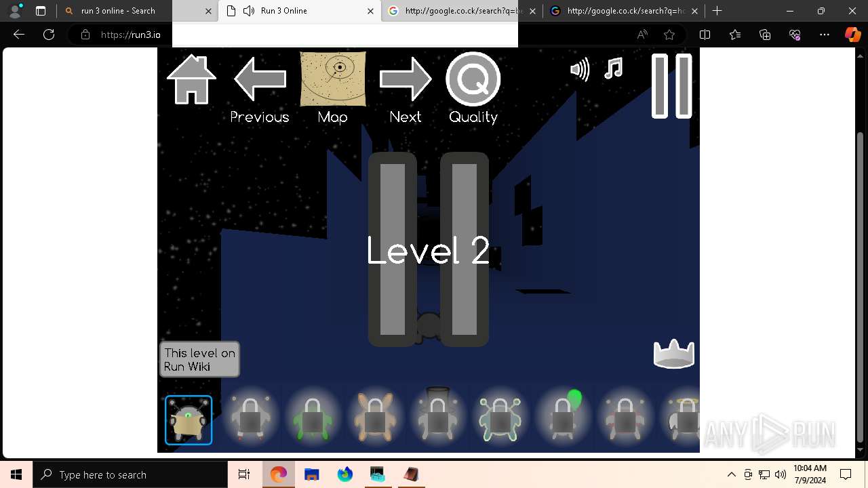The width and height of the screenshot is (868, 488).
Task: Open the tab actions menu
Action: click(x=41, y=11)
